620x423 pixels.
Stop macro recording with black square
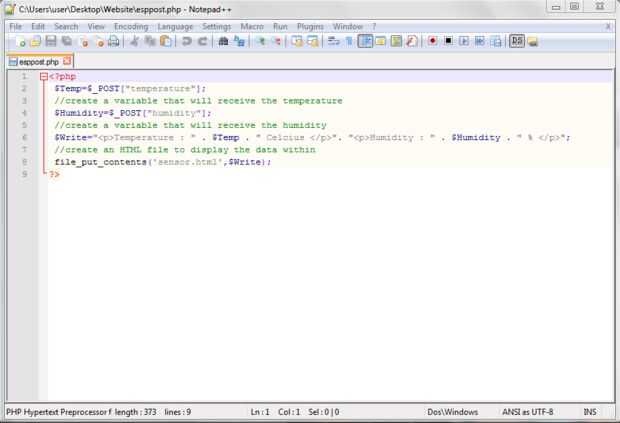click(x=448, y=41)
